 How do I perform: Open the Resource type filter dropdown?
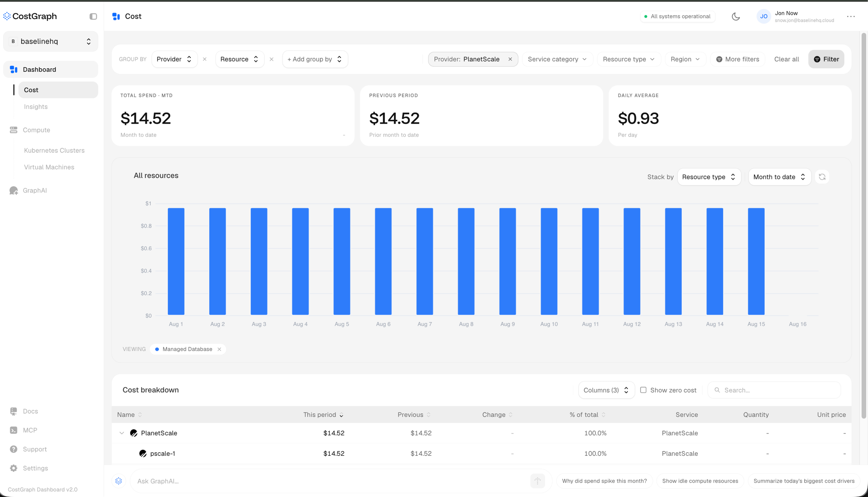629,59
